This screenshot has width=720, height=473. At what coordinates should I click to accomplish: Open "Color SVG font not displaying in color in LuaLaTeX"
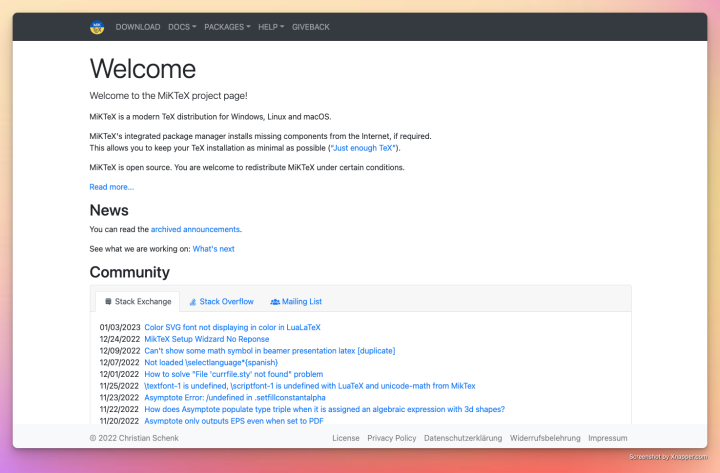(232, 327)
